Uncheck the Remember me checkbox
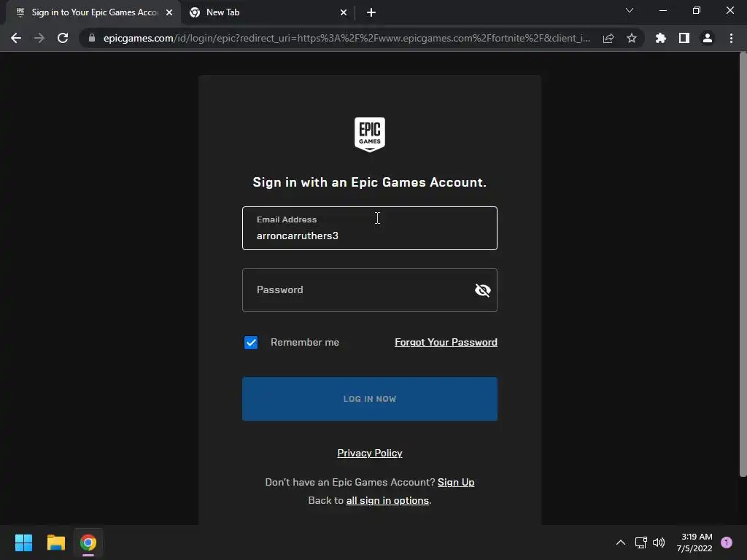The image size is (747, 560). (251, 343)
